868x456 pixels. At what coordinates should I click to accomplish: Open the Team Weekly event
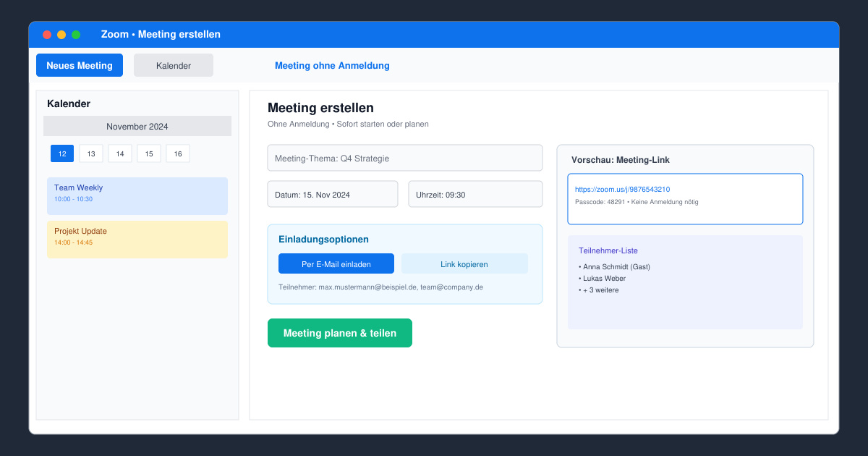coord(137,196)
